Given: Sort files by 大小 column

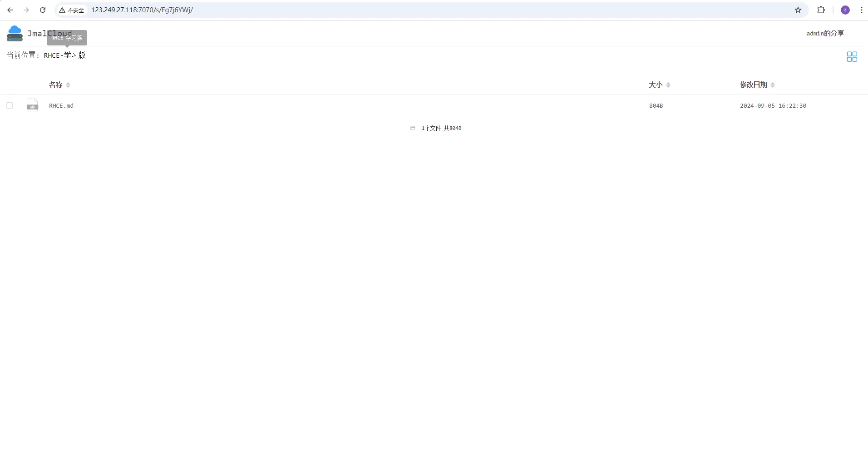Looking at the screenshot, I should pyautogui.click(x=660, y=85).
